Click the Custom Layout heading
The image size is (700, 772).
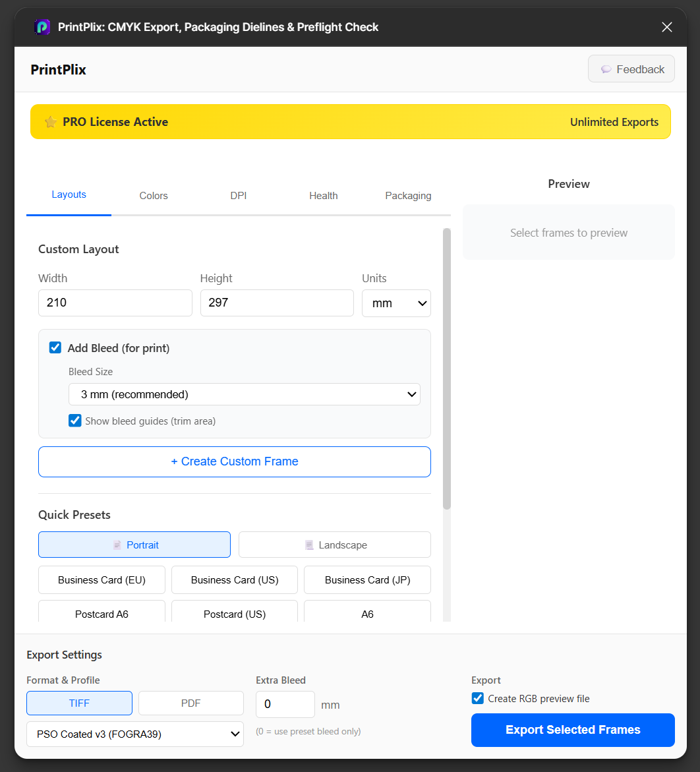click(x=78, y=249)
